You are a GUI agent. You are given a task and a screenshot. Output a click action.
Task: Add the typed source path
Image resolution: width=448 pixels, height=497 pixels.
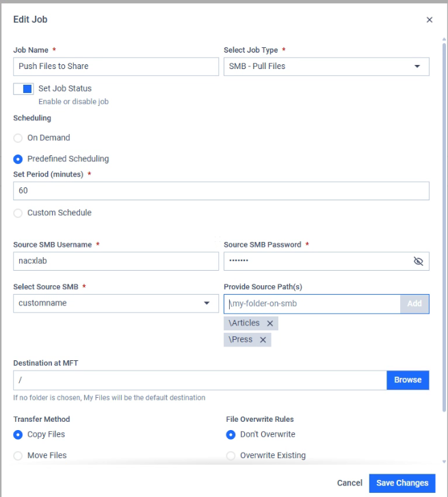(414, 304)
